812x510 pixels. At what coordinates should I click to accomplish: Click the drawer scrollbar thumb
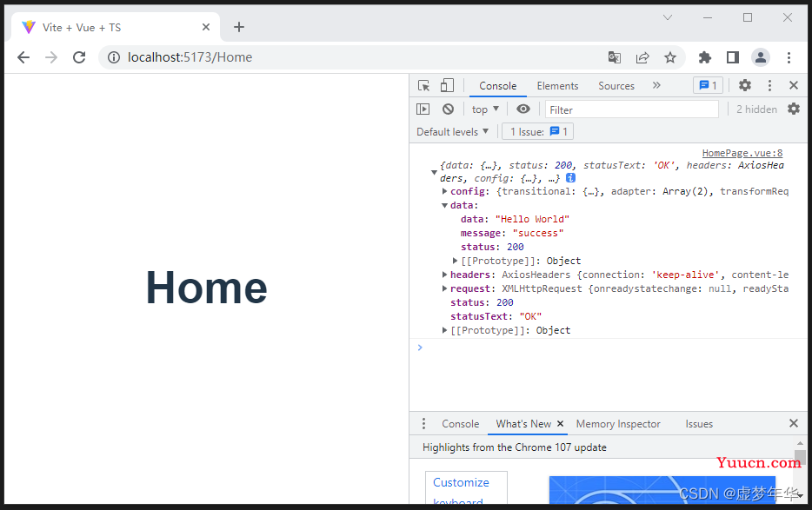800,458
